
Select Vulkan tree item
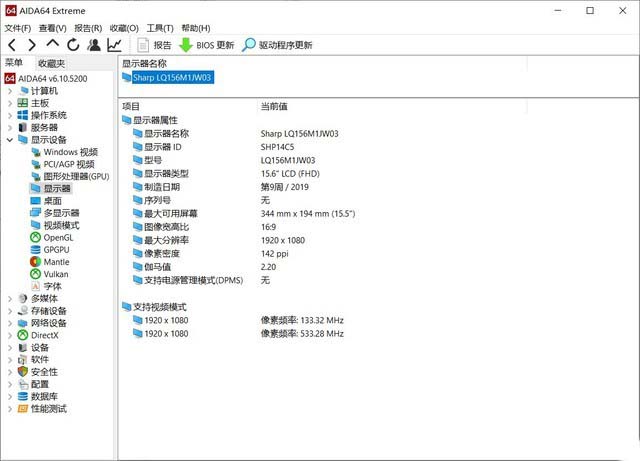(56, 274)
